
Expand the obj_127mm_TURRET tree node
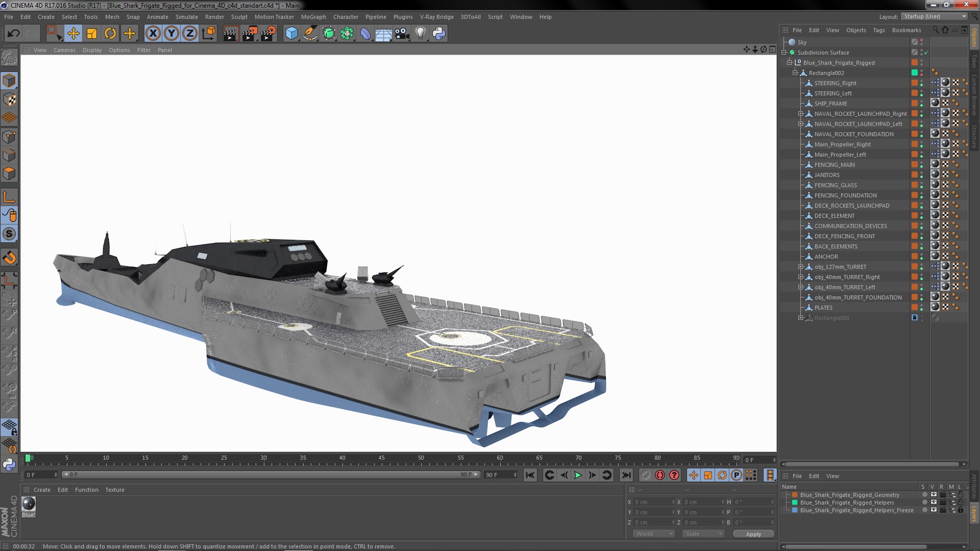coord(801,267)
